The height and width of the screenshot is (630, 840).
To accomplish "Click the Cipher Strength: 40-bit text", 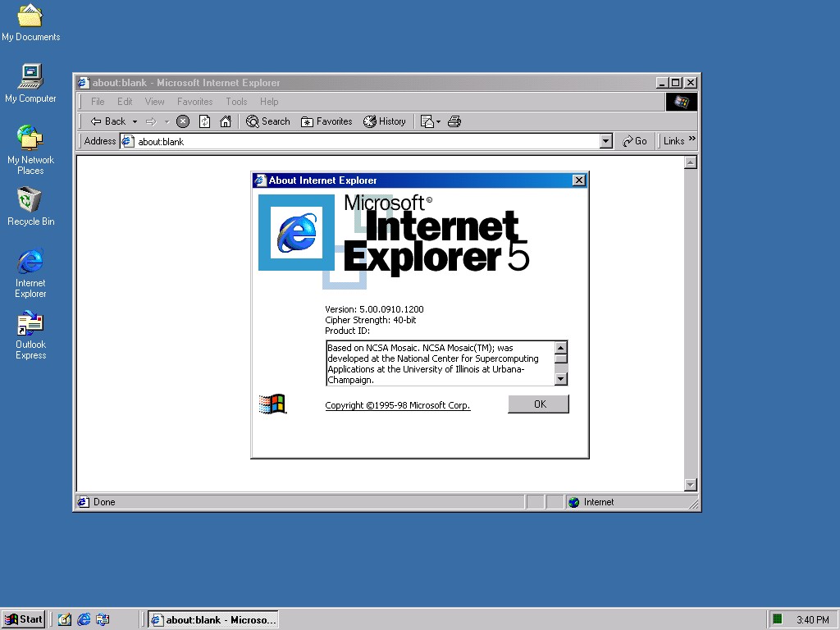I will click(370, 320).
